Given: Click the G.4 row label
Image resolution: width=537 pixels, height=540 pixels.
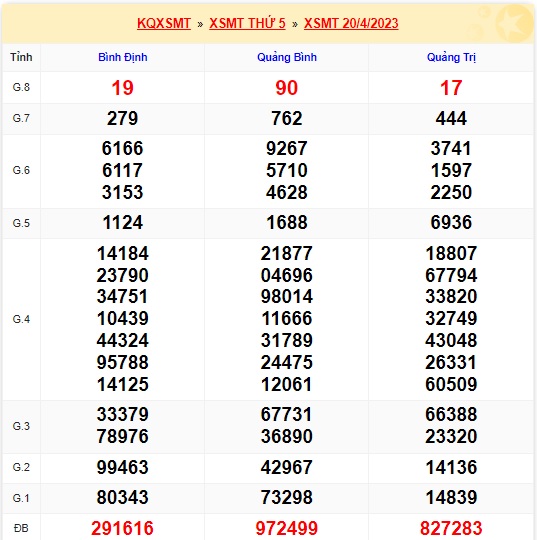Looking at the screenshot, I should (x=21, y=319).
